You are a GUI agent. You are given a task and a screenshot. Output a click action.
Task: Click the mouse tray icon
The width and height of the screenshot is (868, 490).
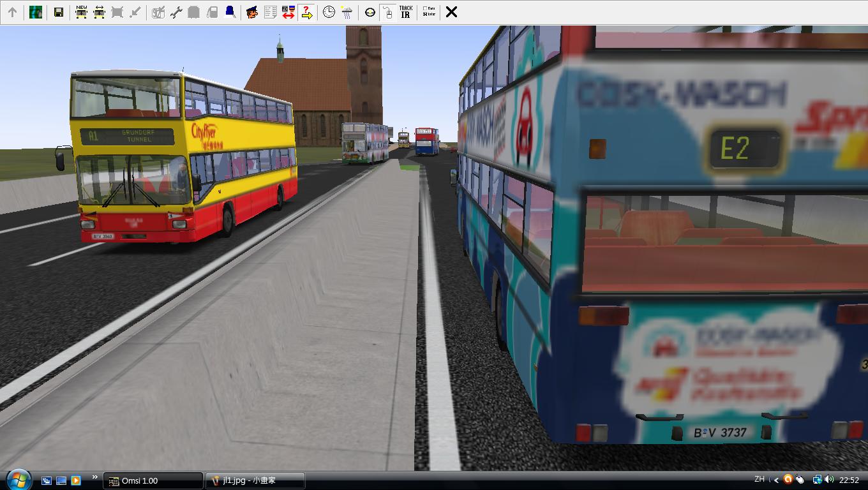pos(800,480)
